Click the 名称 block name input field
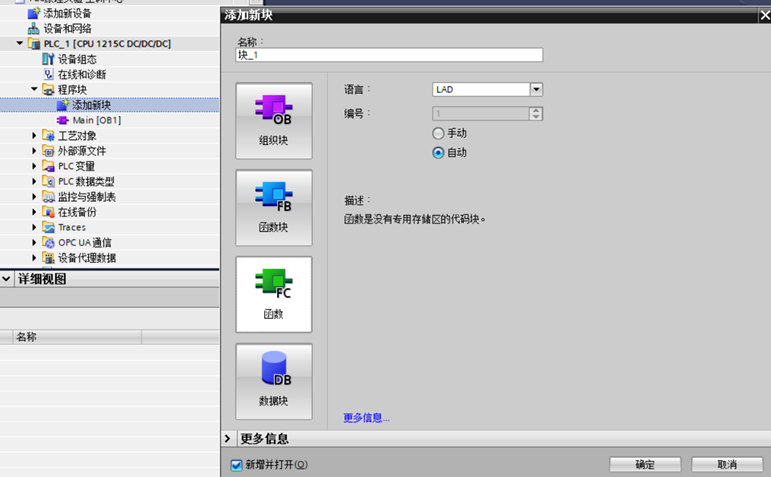 point(389,55)
